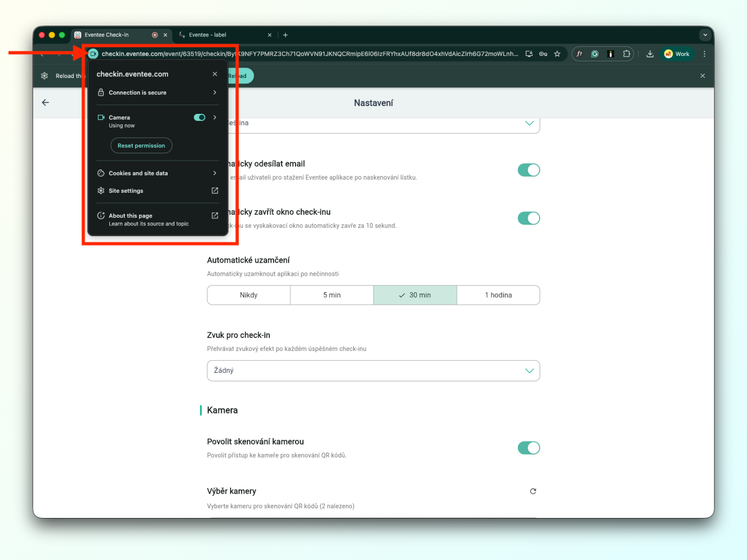Close the Eventee - label tab
The image size is (747, 560).
[x=269, y=35]
